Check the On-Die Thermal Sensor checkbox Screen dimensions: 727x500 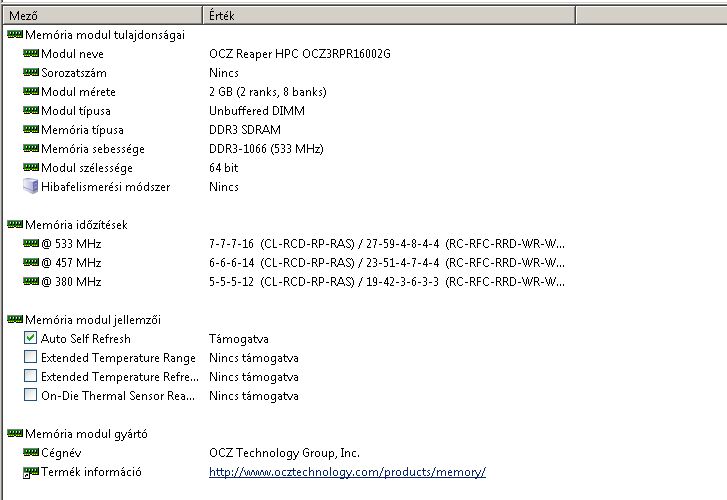(30, 395)
